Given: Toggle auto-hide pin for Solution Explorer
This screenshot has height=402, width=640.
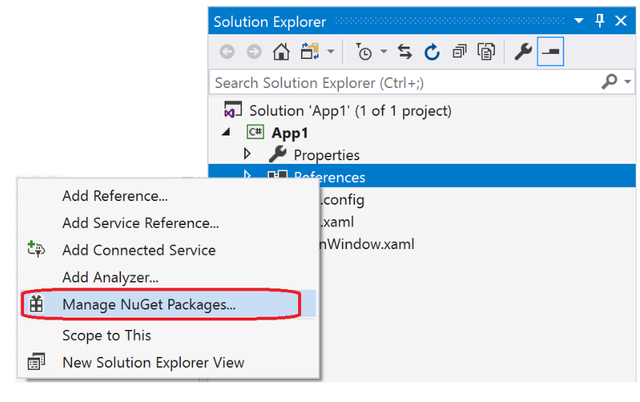Looking at the screenshot, I should point(599,20).
